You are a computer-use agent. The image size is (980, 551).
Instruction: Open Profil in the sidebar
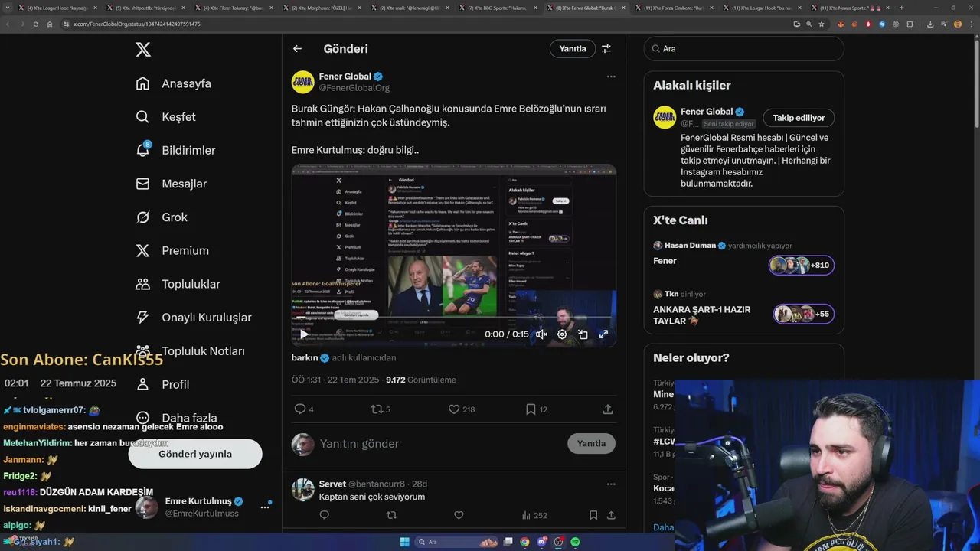[162, 384]
